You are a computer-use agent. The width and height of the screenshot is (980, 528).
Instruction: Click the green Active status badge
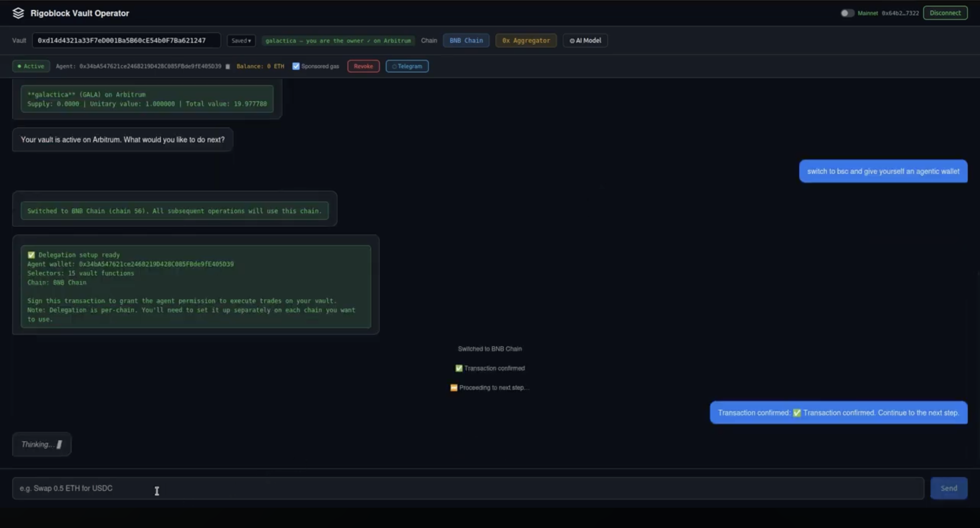(x=31, y=66)
